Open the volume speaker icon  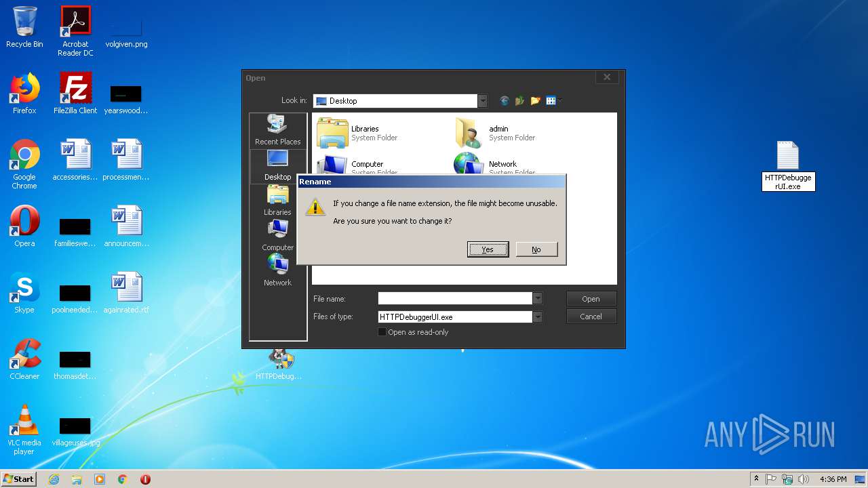(x=804, y=479)
